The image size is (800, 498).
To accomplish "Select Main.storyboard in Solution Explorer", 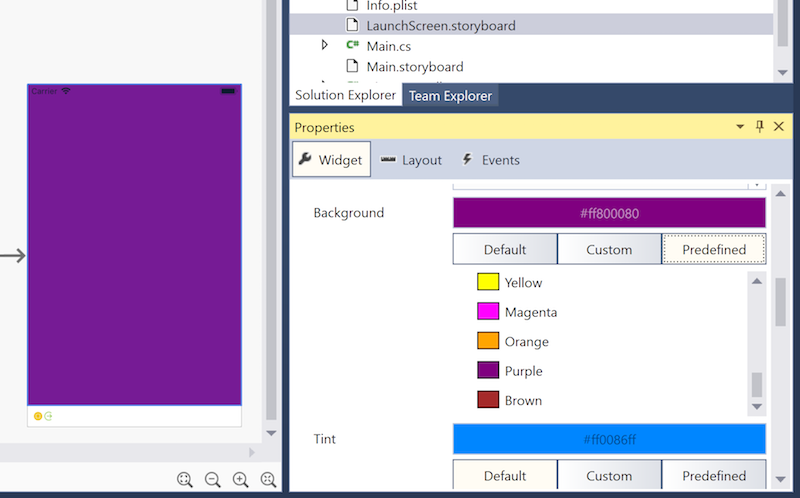I will [x=415, y=66].
